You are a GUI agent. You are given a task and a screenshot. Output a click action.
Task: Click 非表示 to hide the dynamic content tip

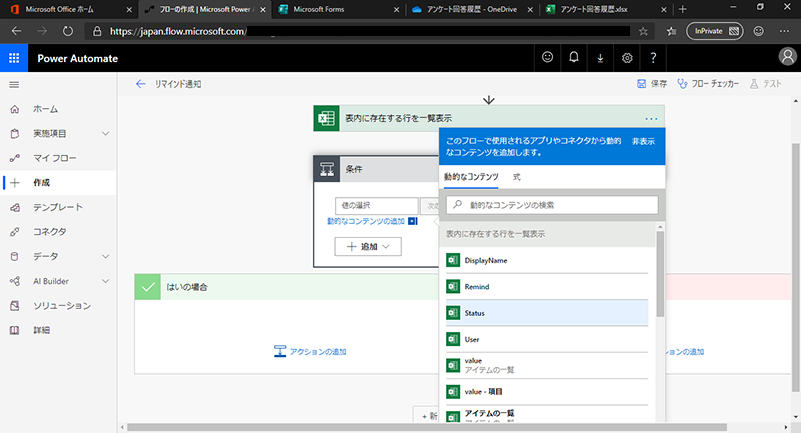click(643, 141)
